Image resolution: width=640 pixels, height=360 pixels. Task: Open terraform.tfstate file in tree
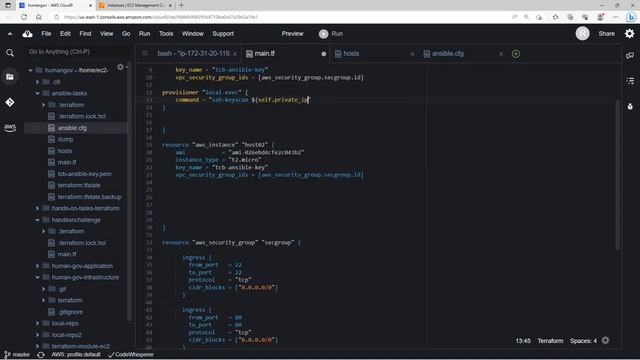(79, 185)
